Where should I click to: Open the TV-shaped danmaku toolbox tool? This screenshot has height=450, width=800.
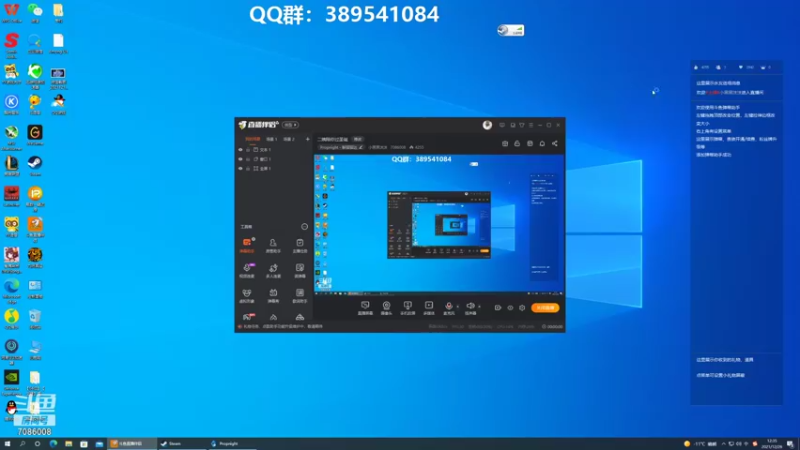273,295
